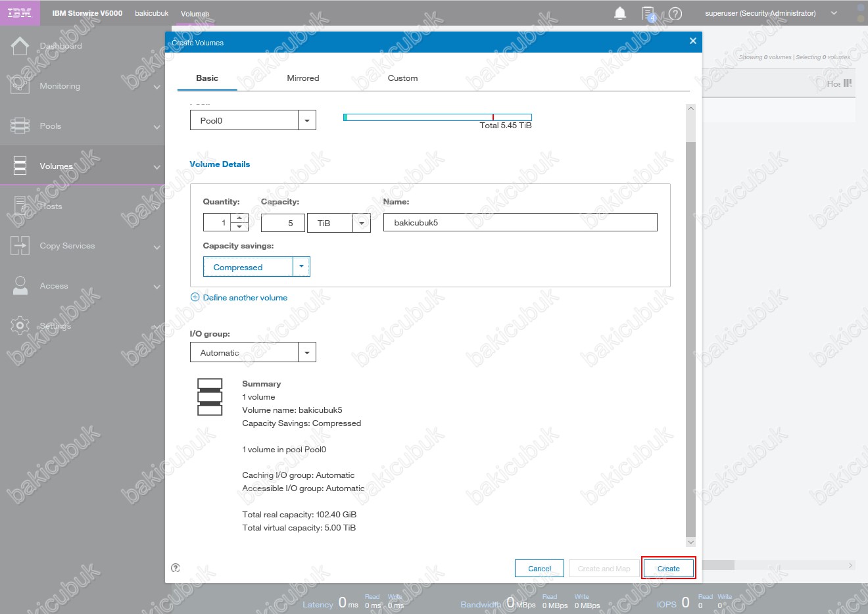
Task: Click the Dashboard home icon
Action: (x=20, y=45)
